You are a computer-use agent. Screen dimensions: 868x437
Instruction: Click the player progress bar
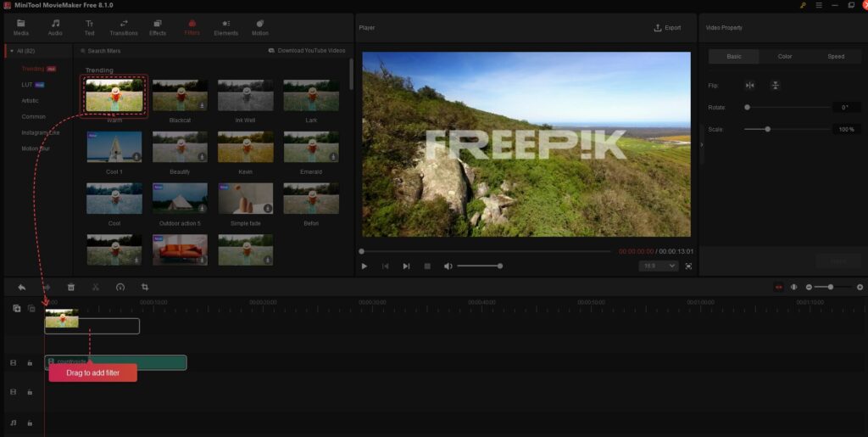[x=486, y=251]
